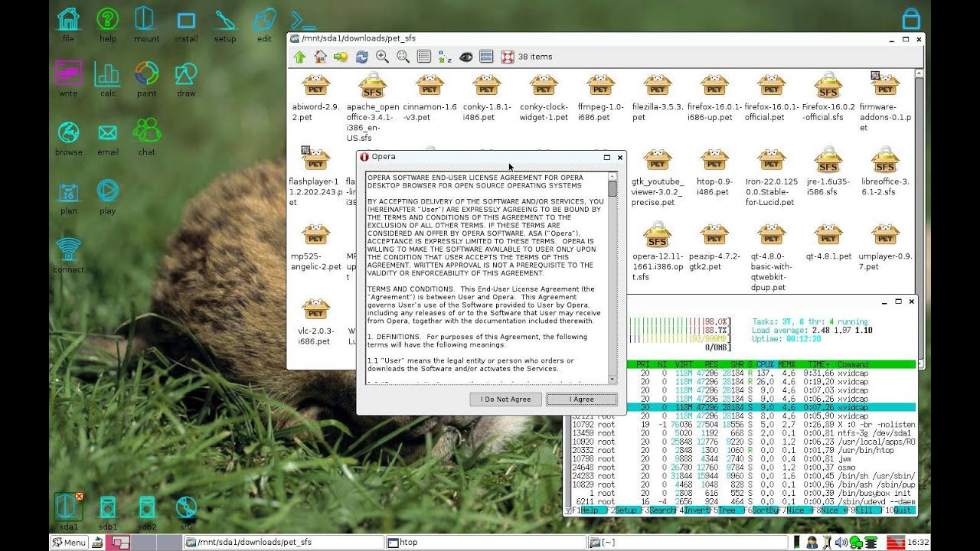Open the Menu button on taskbar
Image resolution: width=980 pixels, height=551 pixels.
tap(69, 543)
